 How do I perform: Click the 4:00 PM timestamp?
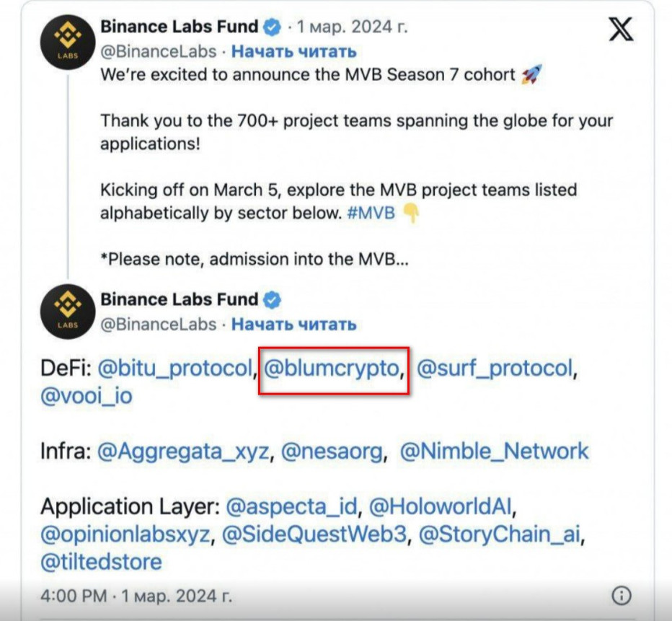(x=75, y=596)
